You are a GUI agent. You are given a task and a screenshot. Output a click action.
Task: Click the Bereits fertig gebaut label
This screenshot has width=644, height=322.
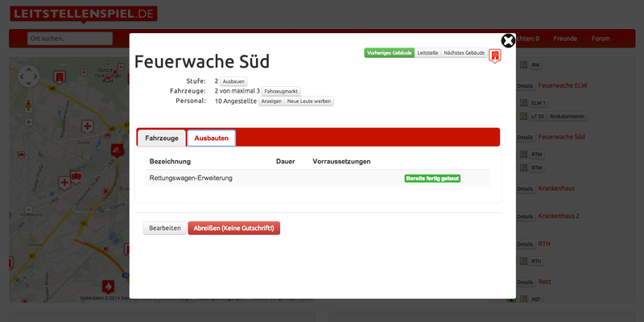pyautogui.click(x=432, y=178)
